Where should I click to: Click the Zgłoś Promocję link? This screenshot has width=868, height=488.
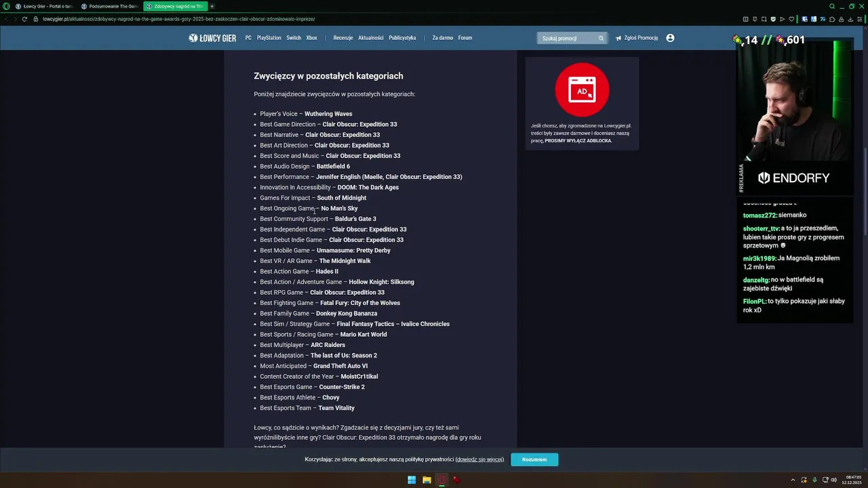641,38
